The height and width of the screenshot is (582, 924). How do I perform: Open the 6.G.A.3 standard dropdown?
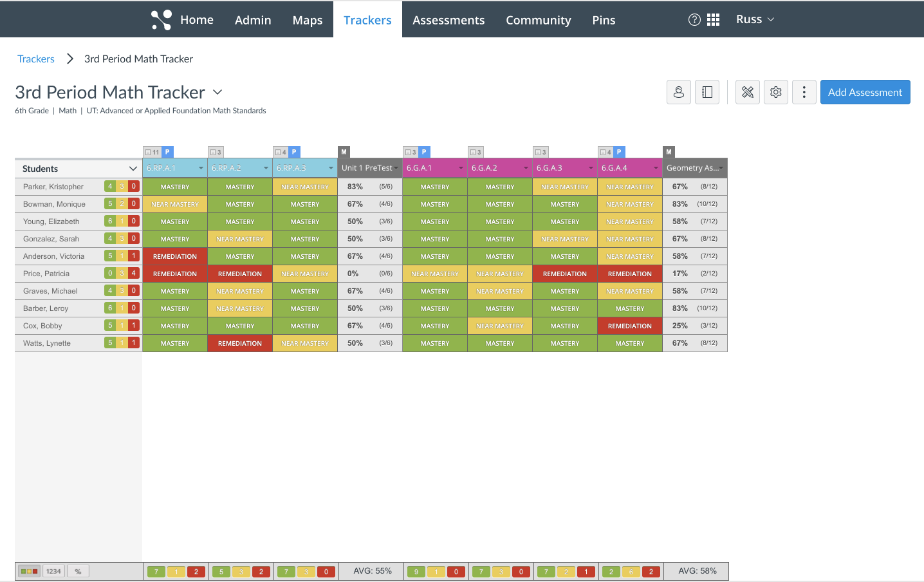coord(591,168)
